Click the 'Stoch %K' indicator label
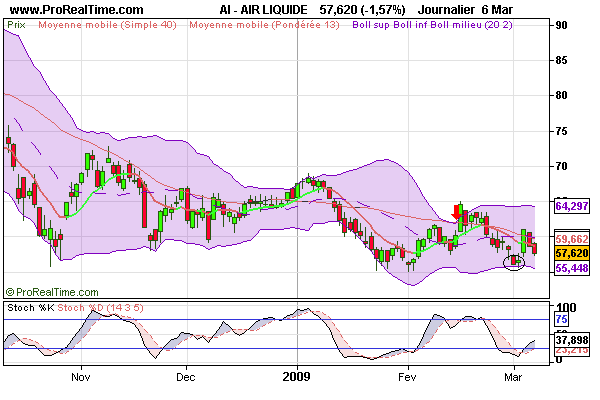Screen dimensions: 600x400 coord(31,308)
